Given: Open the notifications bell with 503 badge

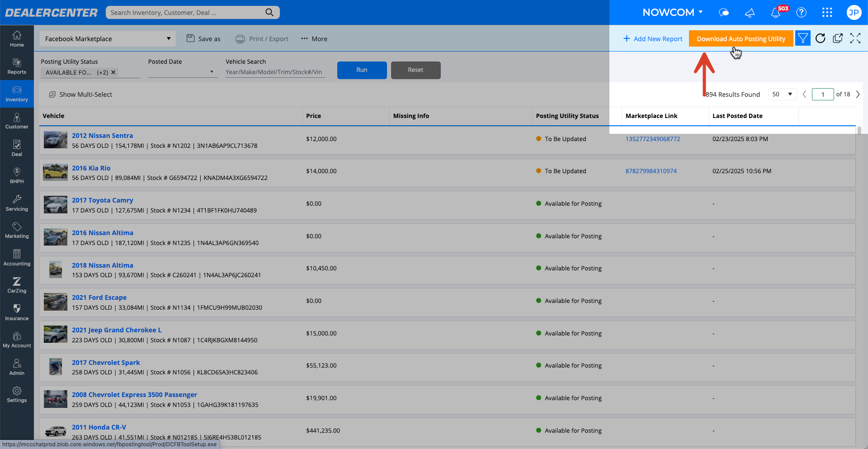Looking at the screenshot, I should 776,12.
